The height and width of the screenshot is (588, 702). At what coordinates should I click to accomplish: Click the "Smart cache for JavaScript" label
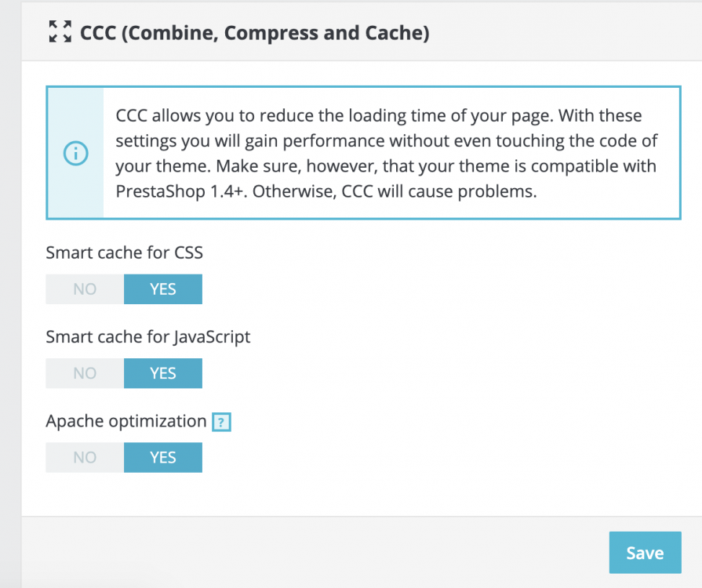[148, 337]
